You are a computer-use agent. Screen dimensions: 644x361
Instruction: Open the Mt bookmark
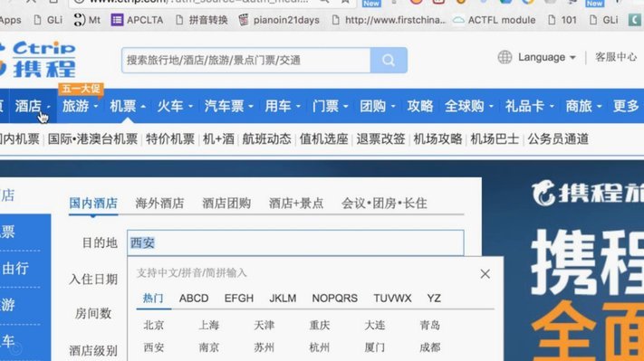coord(87,20)
